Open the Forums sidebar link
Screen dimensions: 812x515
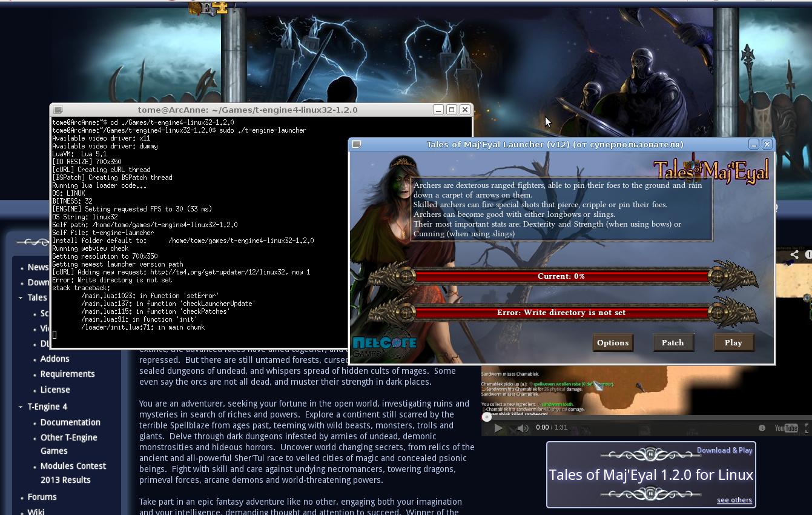coord(42,497)
